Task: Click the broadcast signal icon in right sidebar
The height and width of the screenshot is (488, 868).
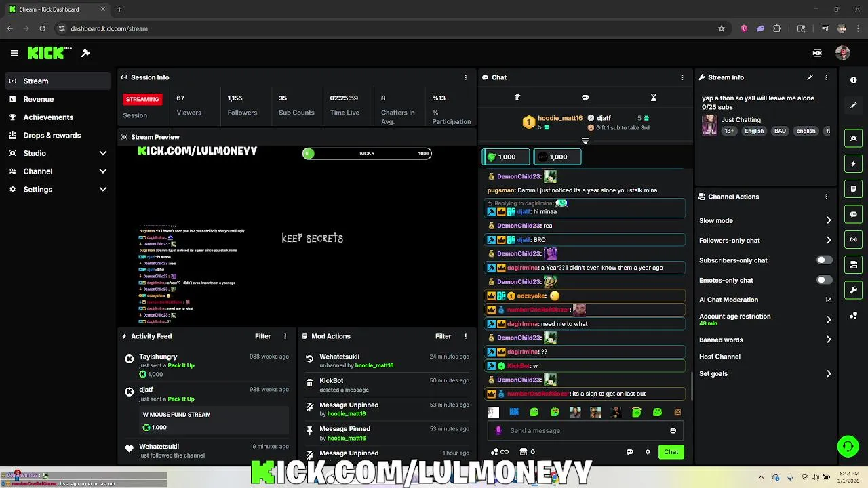Action: (854, 239)
